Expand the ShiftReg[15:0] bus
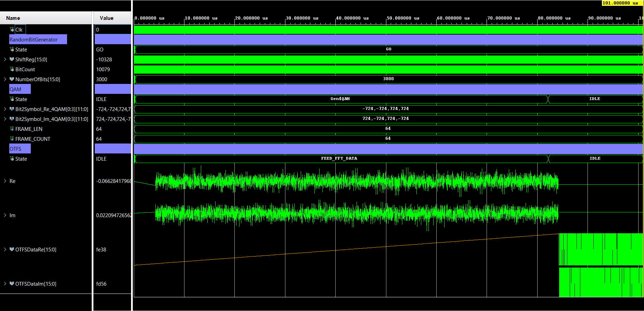The image size is (644, 311). tap(5, 59)
